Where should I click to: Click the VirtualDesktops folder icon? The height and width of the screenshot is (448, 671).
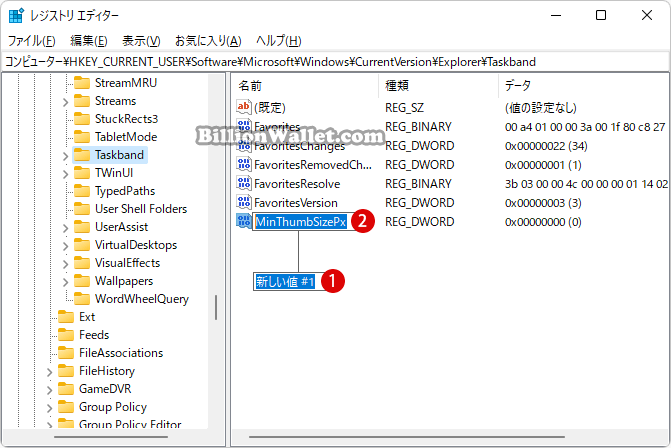(x=82, y=244)
